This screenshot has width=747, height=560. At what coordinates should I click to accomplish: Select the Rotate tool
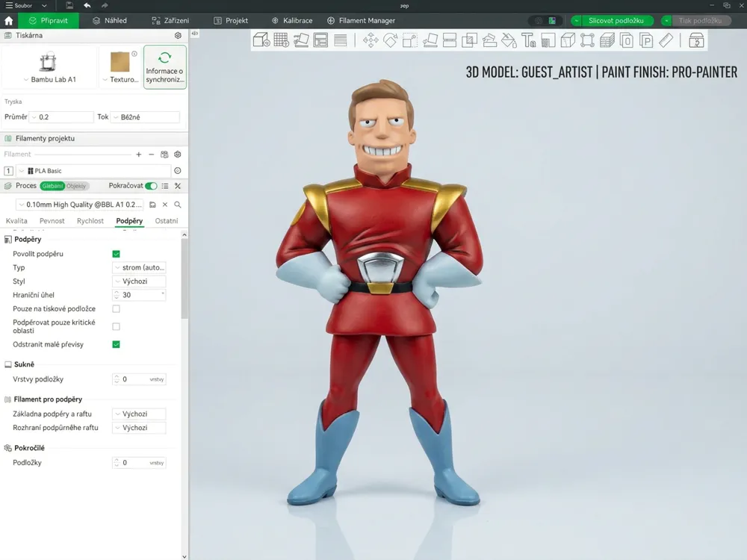pyautogui.click(x=390, y=40)
